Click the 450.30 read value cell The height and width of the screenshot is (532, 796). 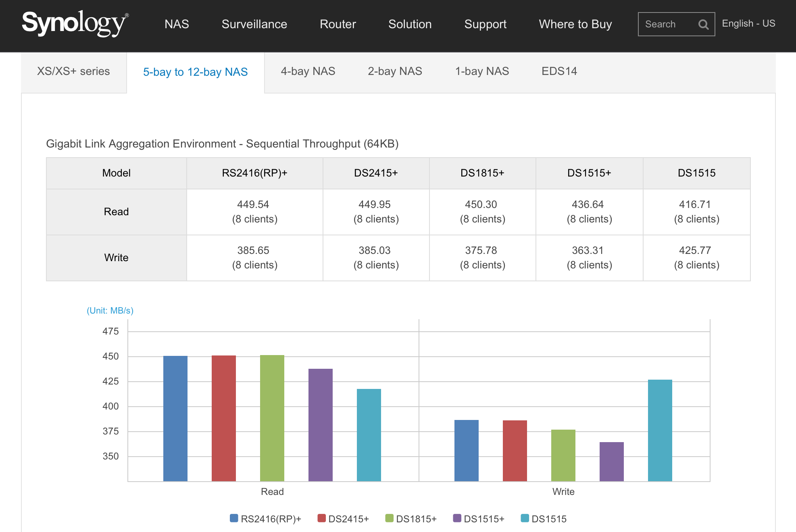tap(483, 212)
